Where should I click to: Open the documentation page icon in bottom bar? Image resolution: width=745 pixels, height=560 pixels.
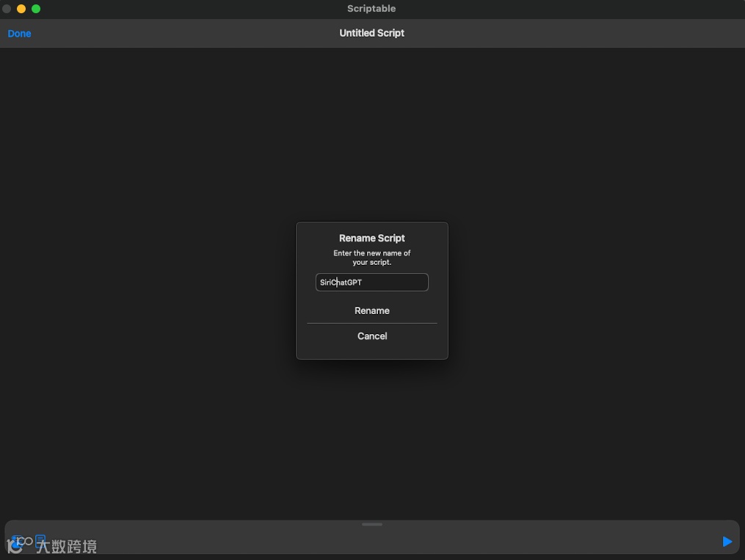point(40,539)
